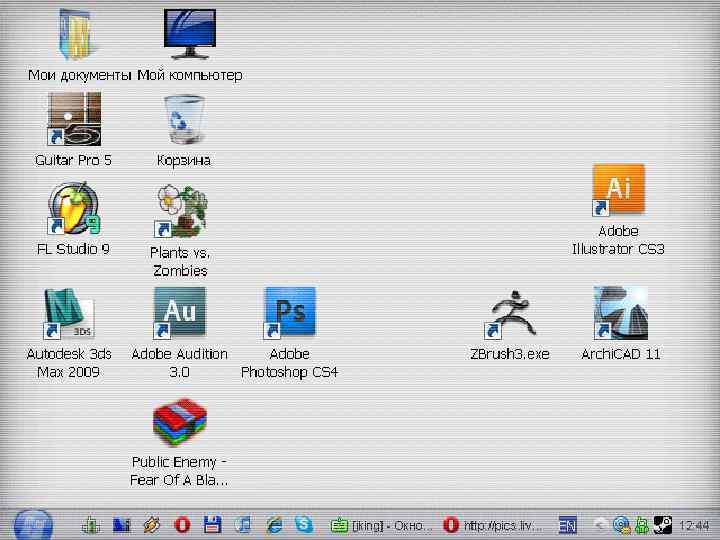The width and height of the screenshot is (720, 540).
Task: Select the Public Enemy WinRAR archive
Action: point(180,422)
